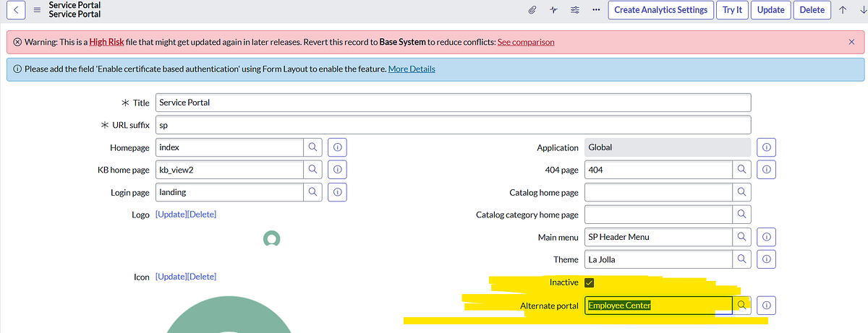This screenshot has height=333, width=868.
Task: Dismiss the High Risk warning banner
Action: click(x=851, y=42)
